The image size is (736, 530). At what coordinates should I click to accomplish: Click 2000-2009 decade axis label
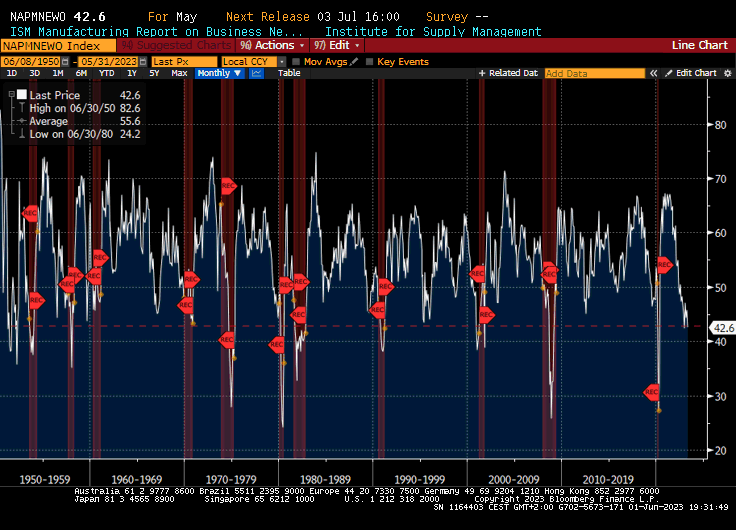(x=514, y=479)
